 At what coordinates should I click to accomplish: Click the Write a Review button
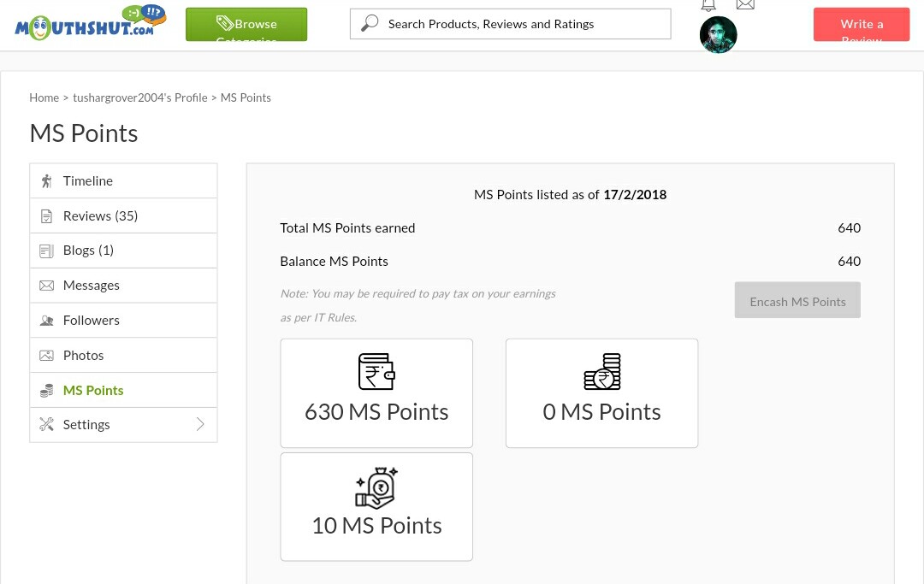[861, 25]
